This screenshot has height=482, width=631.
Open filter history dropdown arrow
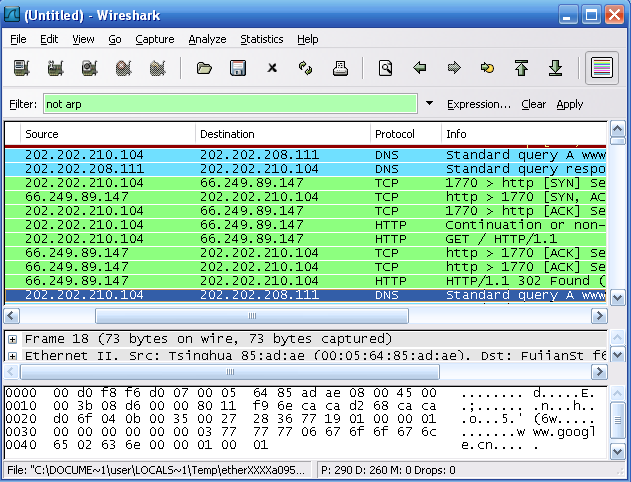click(x=429, y=103)
